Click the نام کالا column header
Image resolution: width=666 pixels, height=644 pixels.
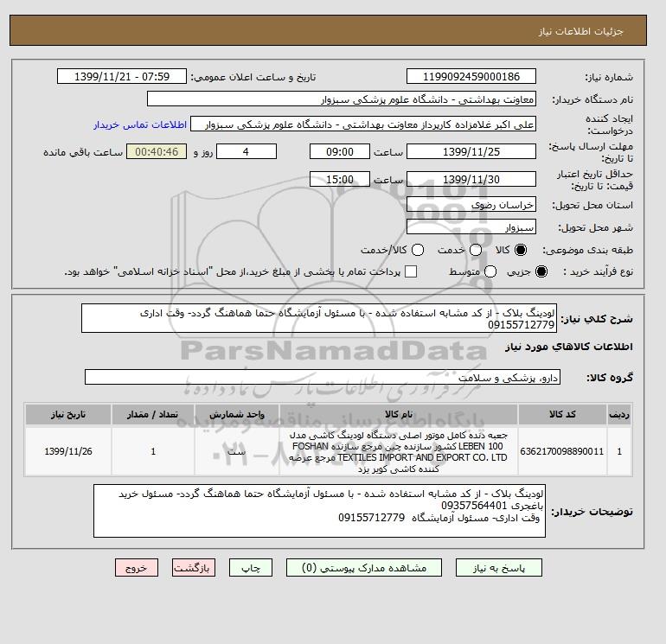(x=399, y=414)
